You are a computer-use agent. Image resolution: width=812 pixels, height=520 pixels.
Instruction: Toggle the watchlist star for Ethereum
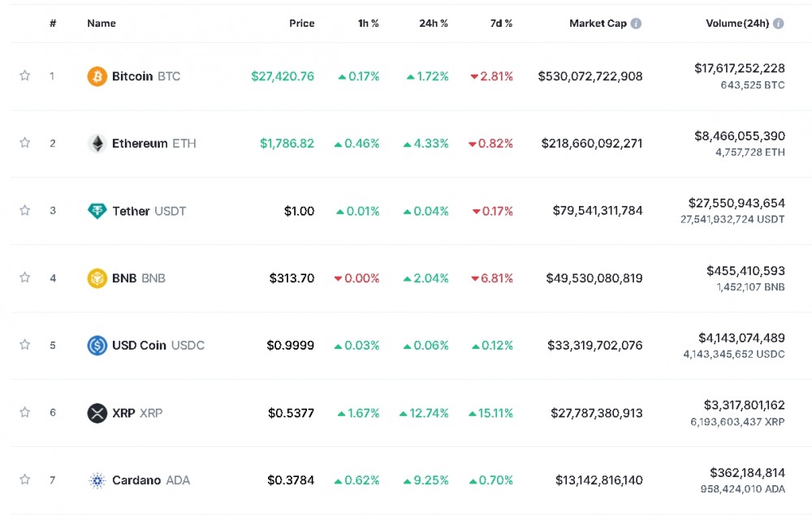click(25, 144)
